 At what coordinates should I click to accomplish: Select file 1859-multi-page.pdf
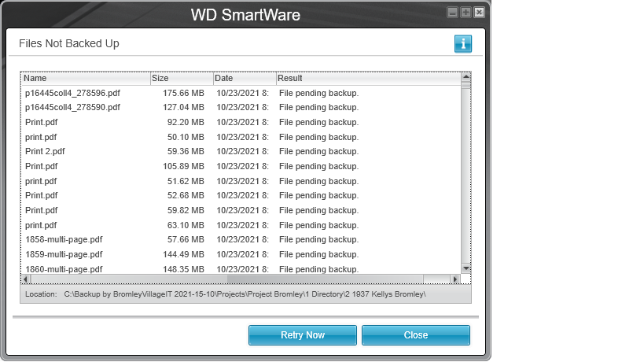click(64, 254)
